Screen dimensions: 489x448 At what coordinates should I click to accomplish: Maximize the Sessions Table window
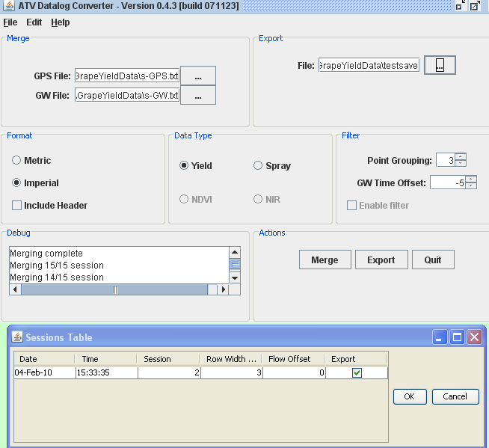(457, 337)
